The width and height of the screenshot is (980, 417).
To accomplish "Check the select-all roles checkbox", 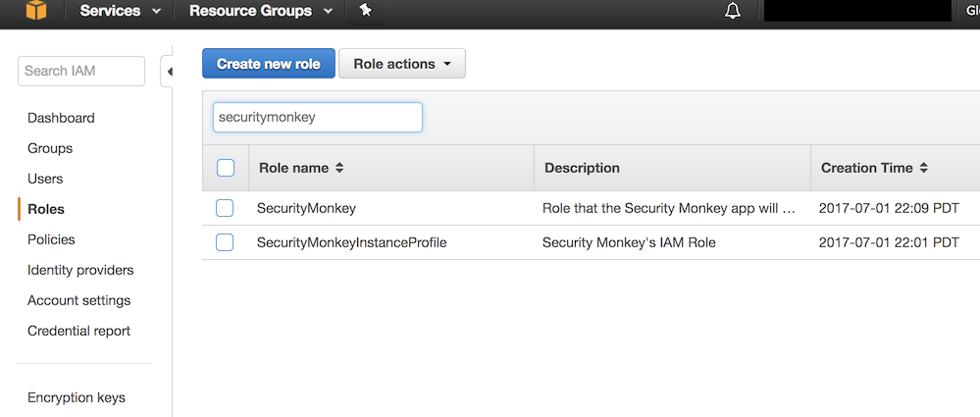I will (x=226, y=168).
